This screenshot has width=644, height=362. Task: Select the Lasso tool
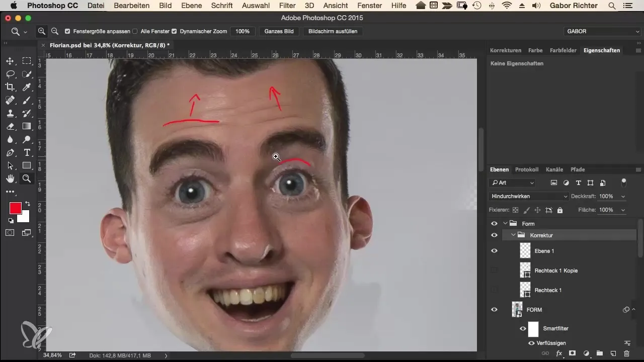pyautogui.click(x=10, y=74)
